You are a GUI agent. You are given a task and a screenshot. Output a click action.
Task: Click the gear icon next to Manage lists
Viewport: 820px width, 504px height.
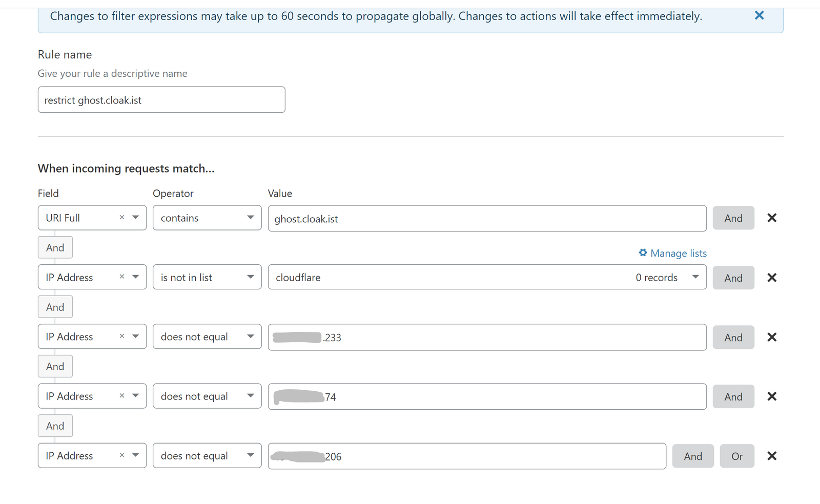pyautogui.click(x=643, y=253)
